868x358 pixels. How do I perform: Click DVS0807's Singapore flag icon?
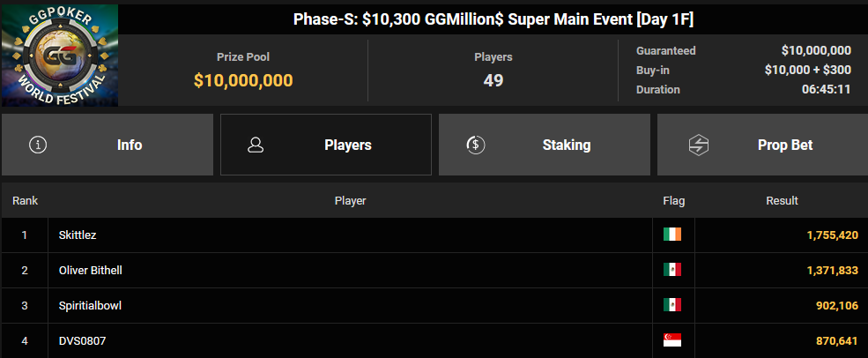click(x=672, y=340)
